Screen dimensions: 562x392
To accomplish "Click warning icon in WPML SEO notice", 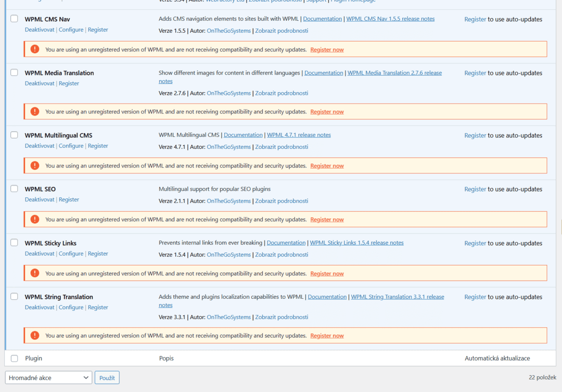I will click(35, 219).
